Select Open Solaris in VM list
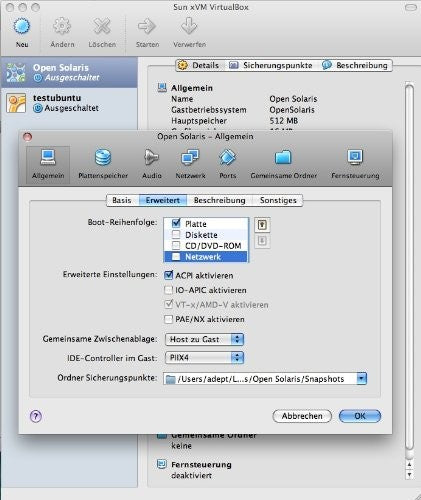 [69, 73]
